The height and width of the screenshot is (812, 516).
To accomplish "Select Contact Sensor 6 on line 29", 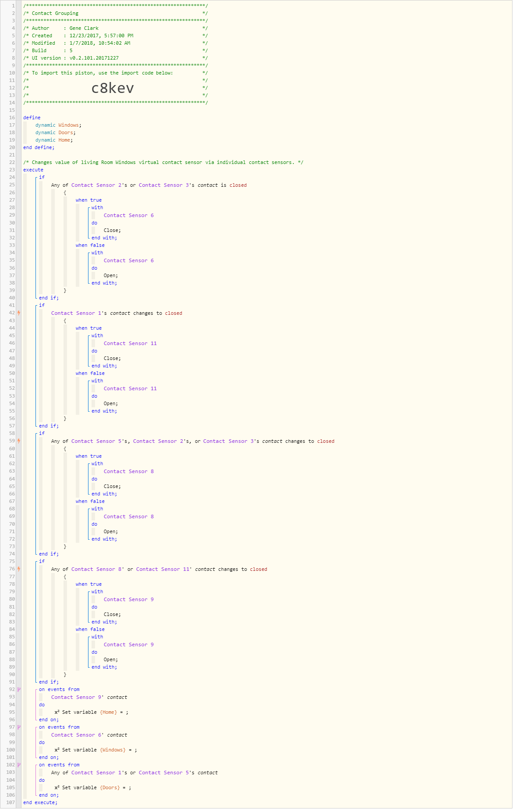I will pyautogui.click(x=129, y=215).
